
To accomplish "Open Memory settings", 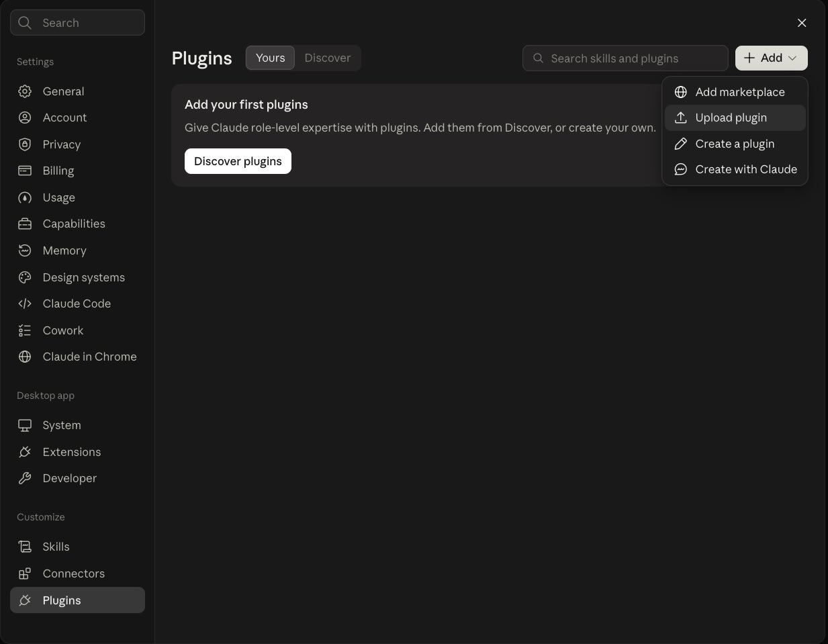I will 77,250.
